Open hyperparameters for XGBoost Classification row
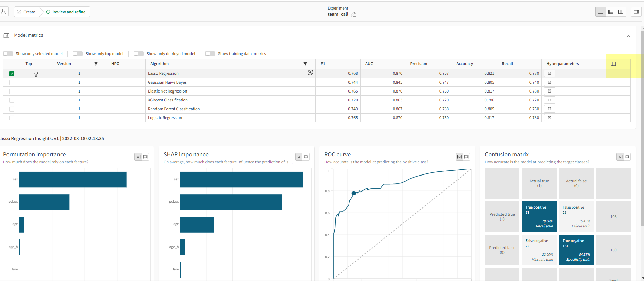Image resolution: width=644 pixels, height=283 pixels. click(549, 100)
